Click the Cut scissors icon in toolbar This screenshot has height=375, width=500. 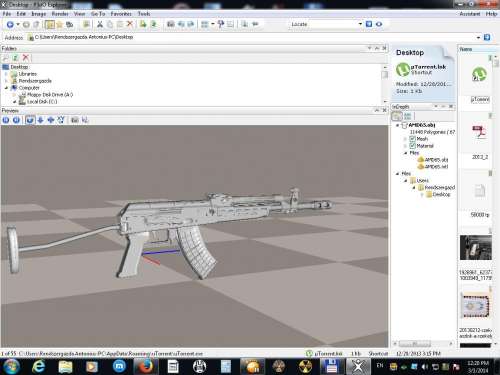100,24
